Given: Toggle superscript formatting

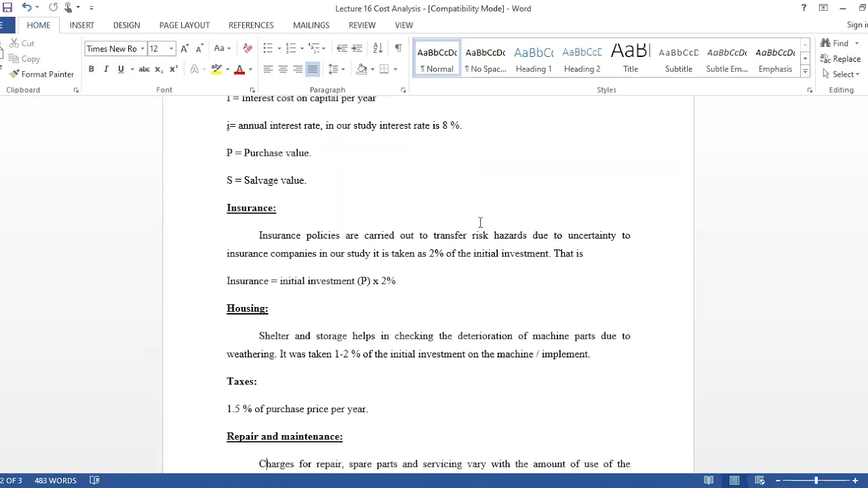Looking at the screenshot, I should 174,69.
